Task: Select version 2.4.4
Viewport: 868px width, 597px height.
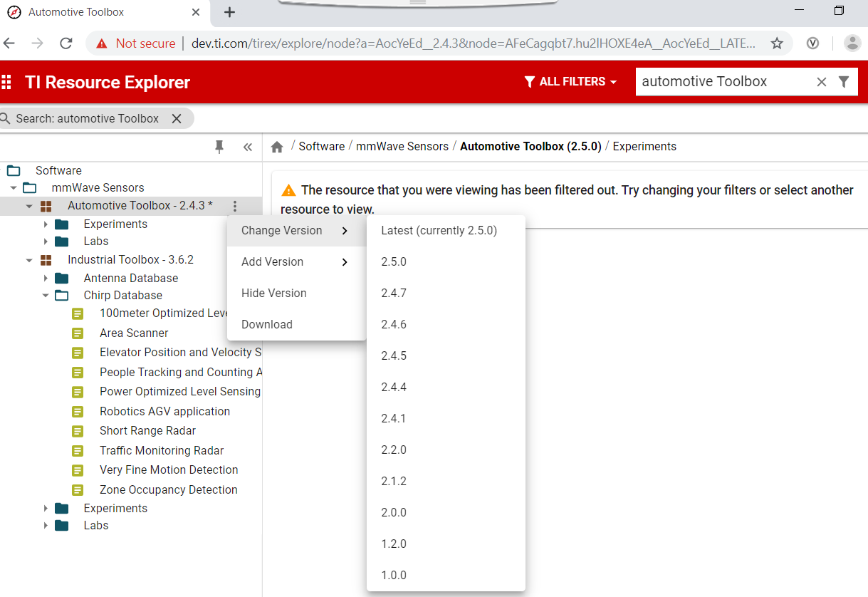Action: click(x=446, y=388)
